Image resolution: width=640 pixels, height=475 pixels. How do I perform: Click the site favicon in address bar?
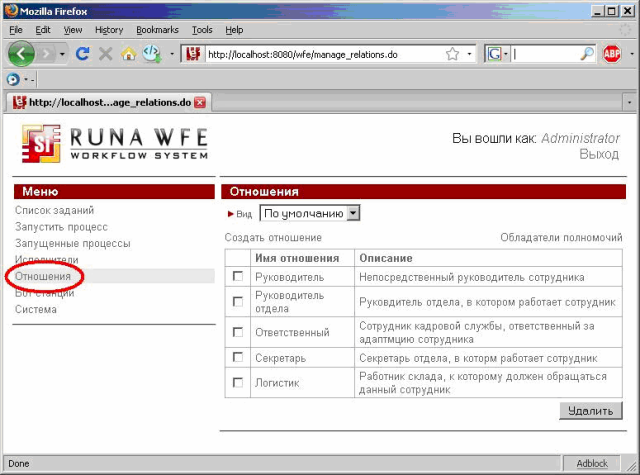tap(193, 54)
